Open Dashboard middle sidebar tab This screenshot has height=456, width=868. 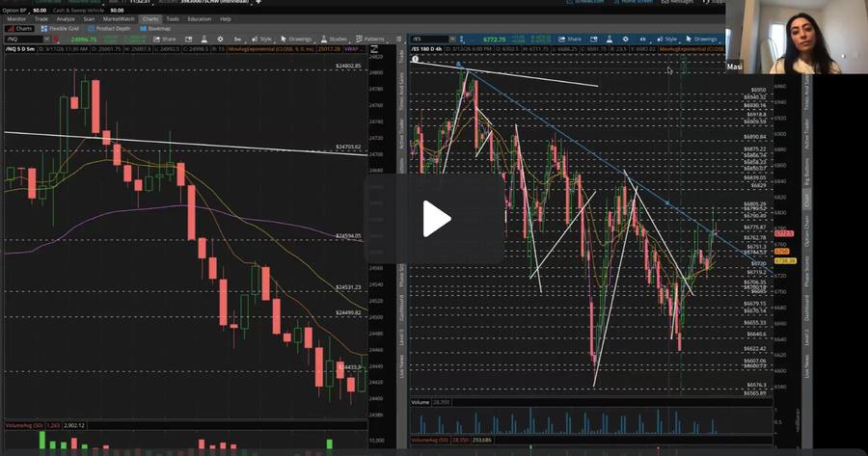[x=401, y=307]
